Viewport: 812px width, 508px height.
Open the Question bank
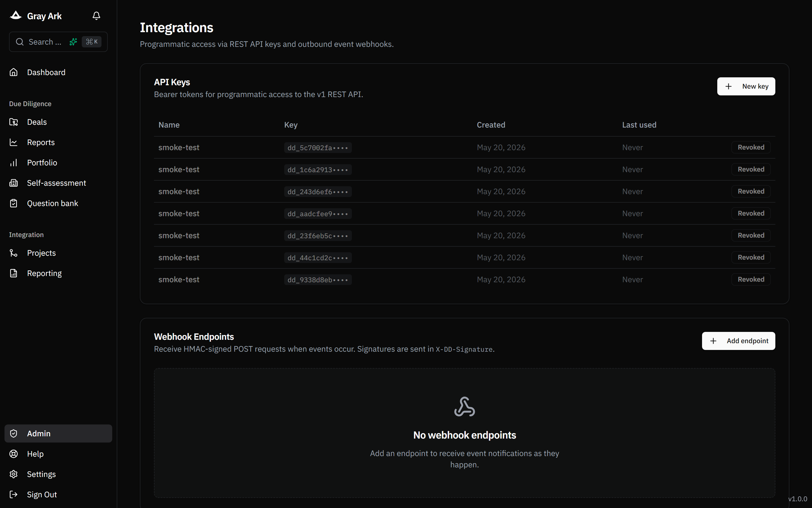(x=58, y=203)
